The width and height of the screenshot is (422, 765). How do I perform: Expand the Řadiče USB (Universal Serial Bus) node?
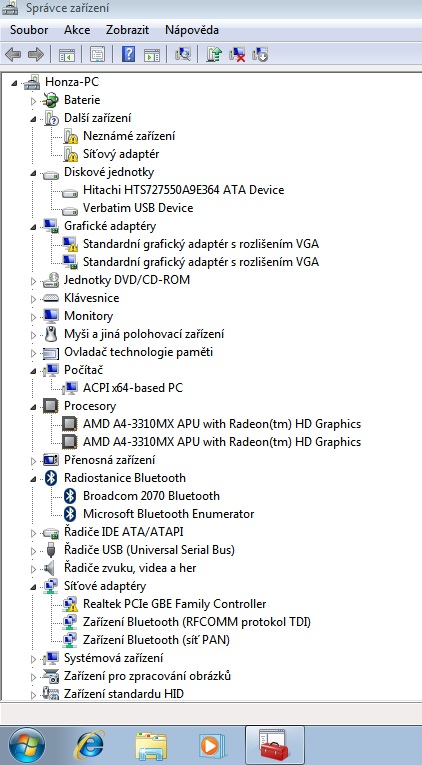(x=33, y=551)
